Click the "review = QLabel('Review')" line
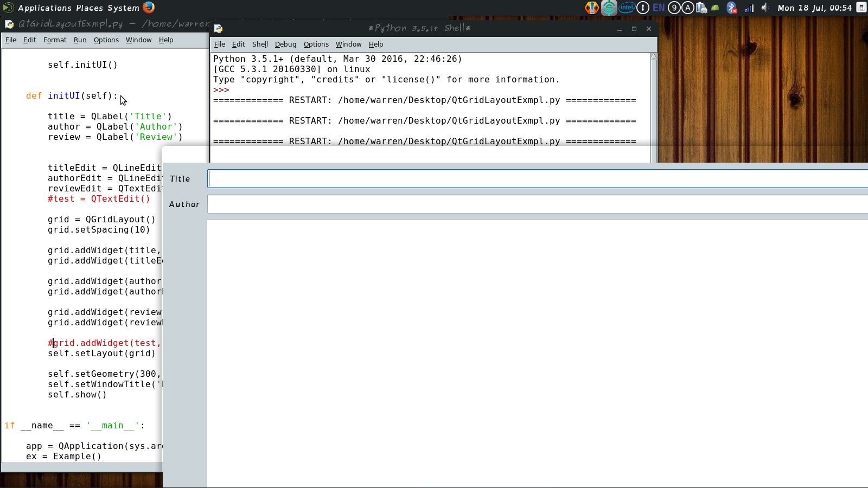 pyautogui.click(x=115, y=137)
